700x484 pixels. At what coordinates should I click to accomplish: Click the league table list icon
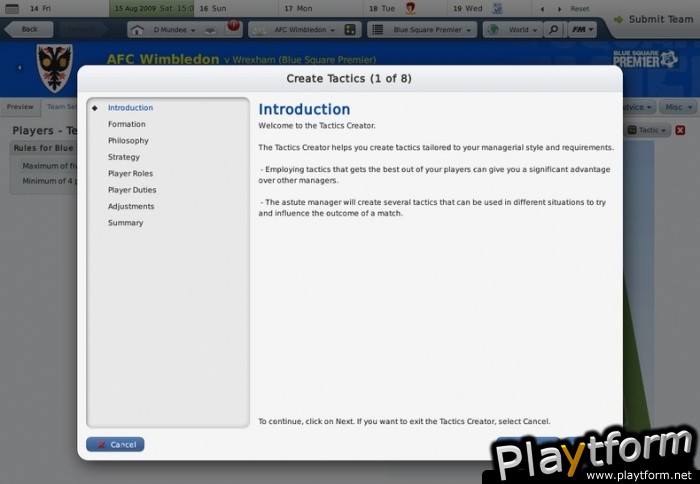(x=378, y=30)
